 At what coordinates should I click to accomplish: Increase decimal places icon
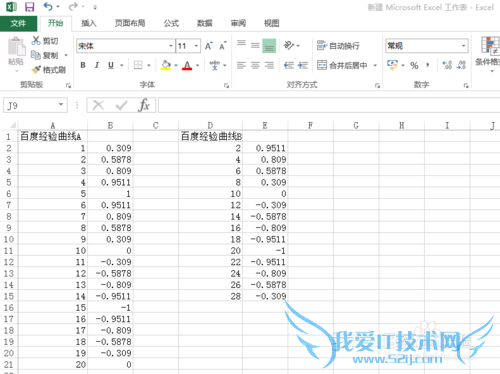(x=447, y=65)
